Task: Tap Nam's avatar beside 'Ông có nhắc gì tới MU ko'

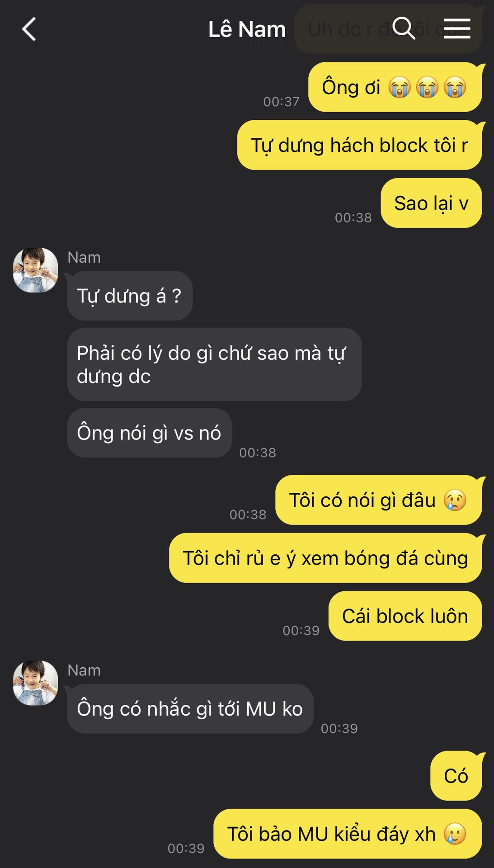Action: tap(36, 683)
